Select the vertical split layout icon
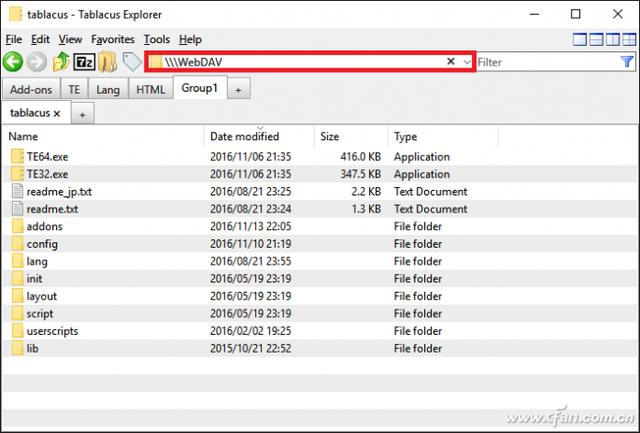640x433 pixels. click(x=613, y=40)
